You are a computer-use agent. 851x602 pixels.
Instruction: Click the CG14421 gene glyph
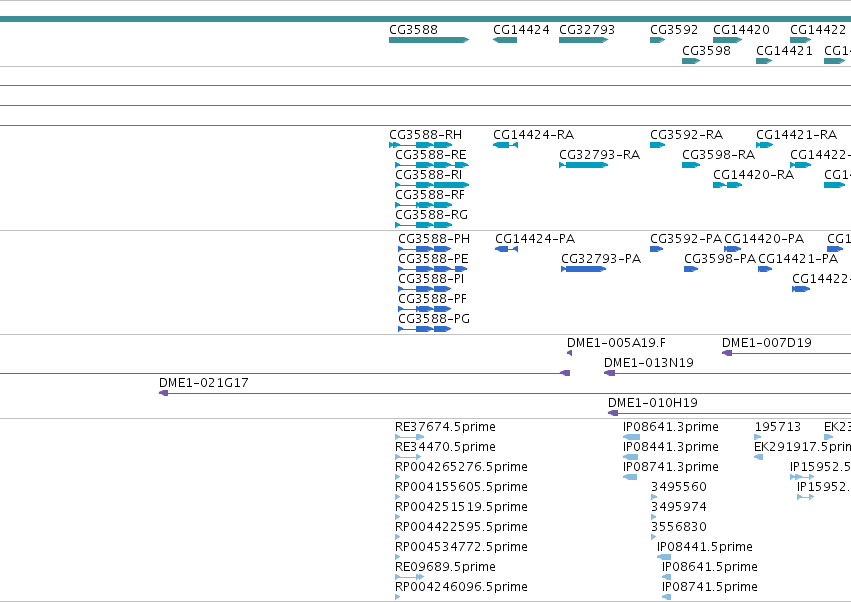tap(764, 61)
